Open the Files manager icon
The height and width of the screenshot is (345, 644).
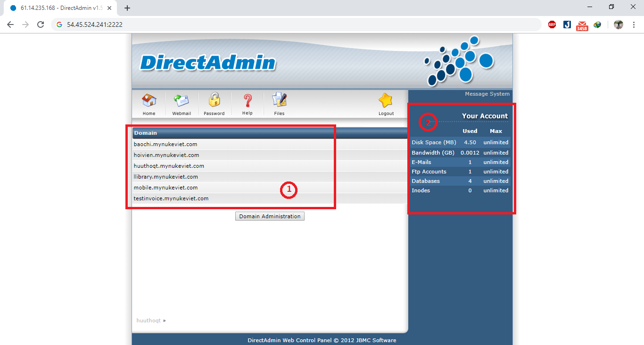[x=279, y=100]
